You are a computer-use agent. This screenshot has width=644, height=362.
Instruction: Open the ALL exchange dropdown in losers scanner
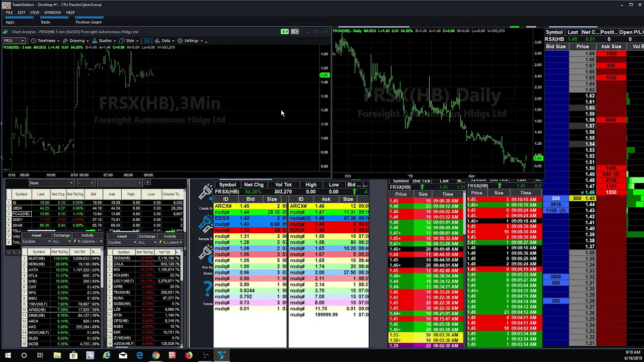pos(148,242)
